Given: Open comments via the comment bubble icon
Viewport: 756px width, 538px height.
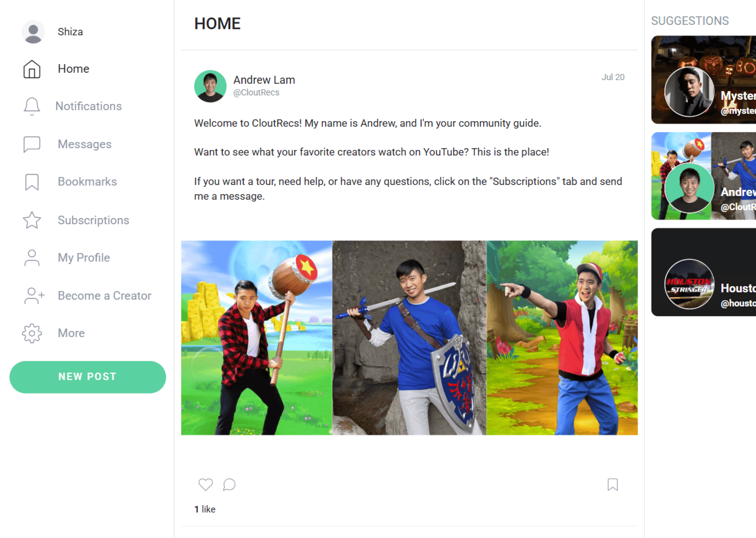Looking at the screenshot, I should 229,485.
